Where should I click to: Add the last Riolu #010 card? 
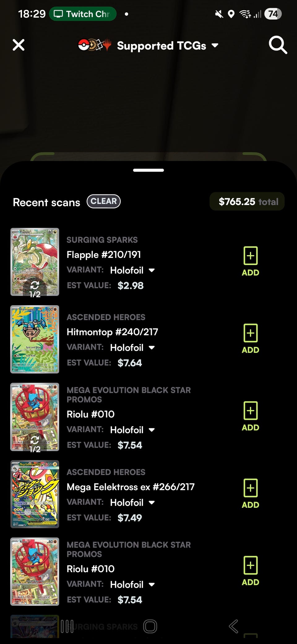[250, 571]
